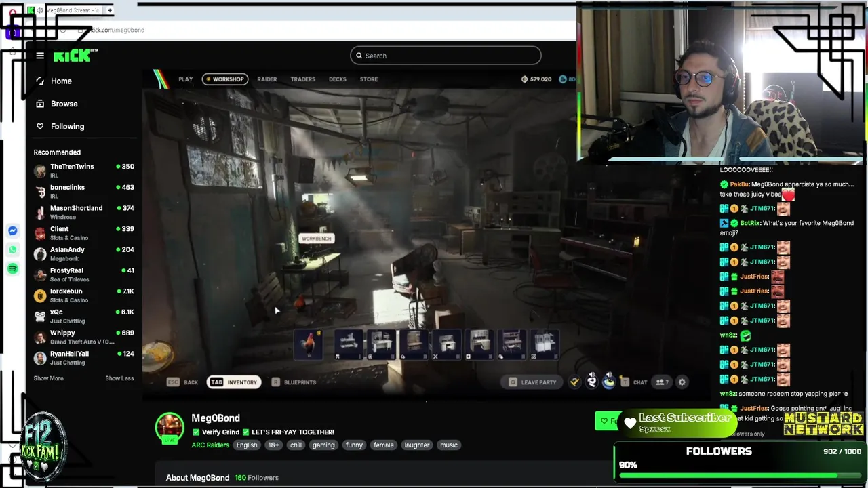The image size is (868, 488).
Task: Click the chill tag
Action: point(296,445)
